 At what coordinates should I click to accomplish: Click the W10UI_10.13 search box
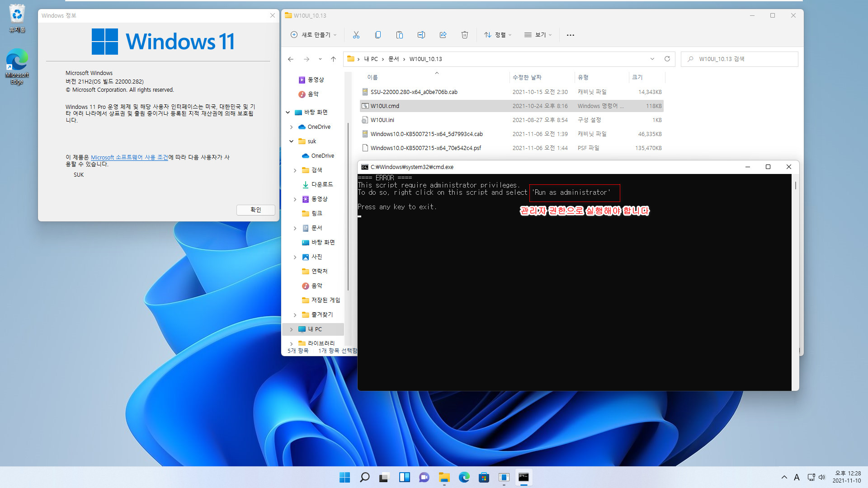tap(739, 59)
